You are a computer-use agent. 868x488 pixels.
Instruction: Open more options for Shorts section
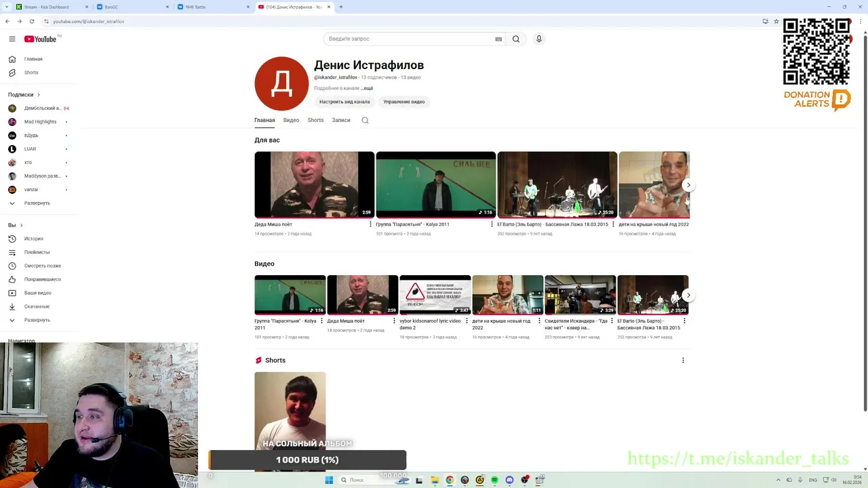tap(683, 361)
